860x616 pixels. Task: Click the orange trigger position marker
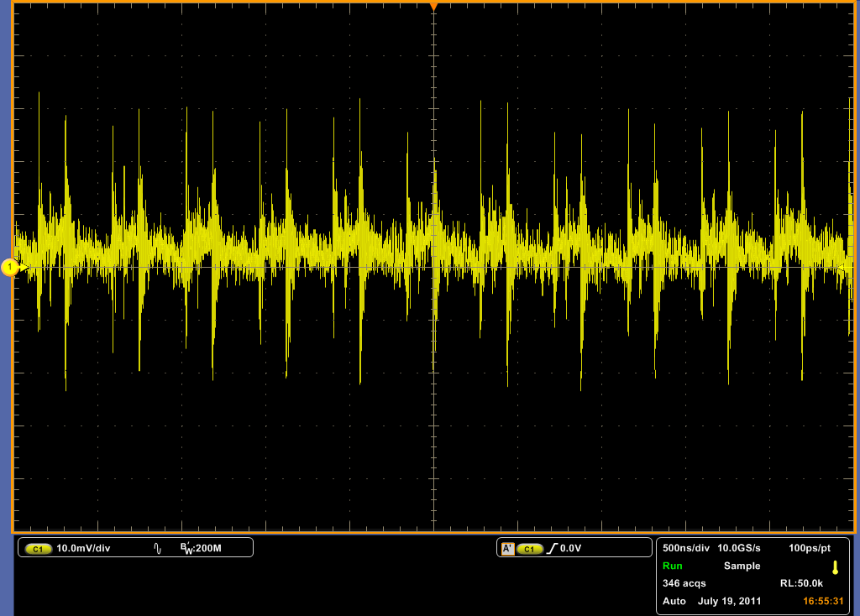[x=434, y=7]
